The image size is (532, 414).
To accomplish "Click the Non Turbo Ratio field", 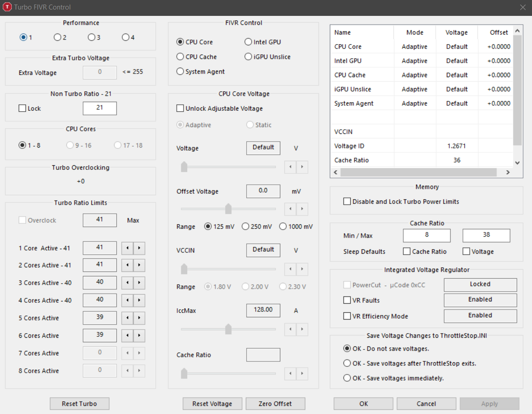I will [100, 108].
